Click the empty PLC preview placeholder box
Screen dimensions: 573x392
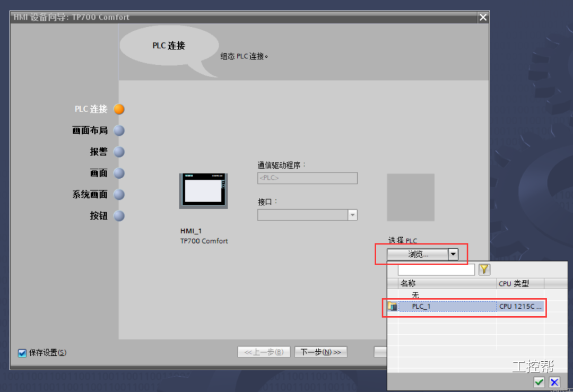[411, 197]
